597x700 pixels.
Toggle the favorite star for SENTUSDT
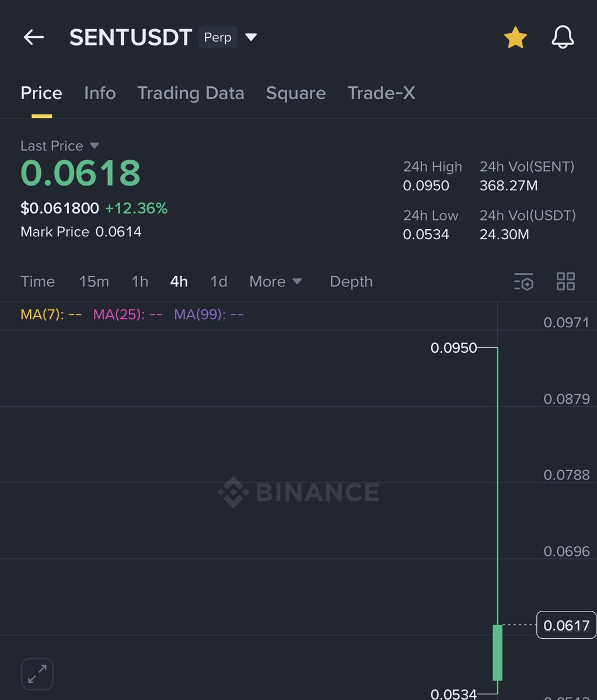(x=515, y=37)
